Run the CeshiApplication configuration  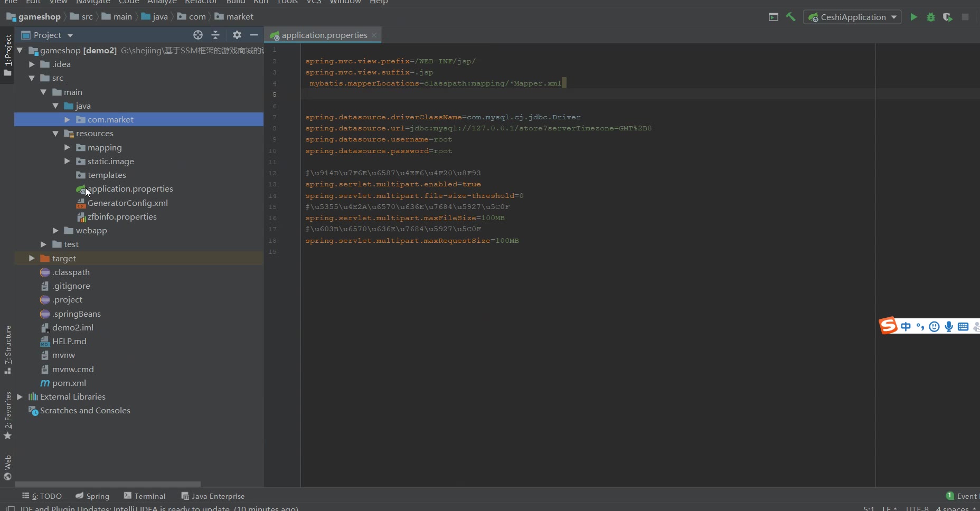pos(913,17)
